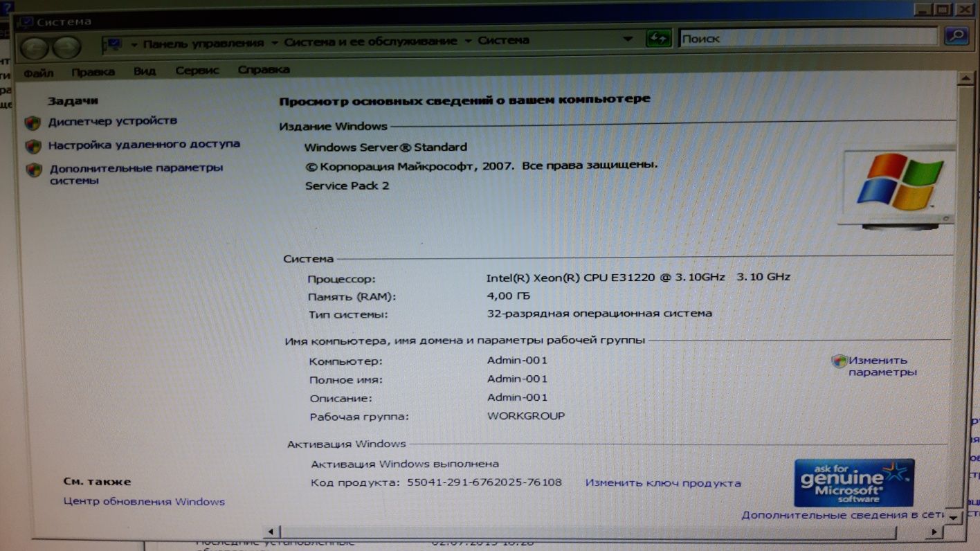Click the green Refresh button
The image size is (980, 551).
[659, 39]
